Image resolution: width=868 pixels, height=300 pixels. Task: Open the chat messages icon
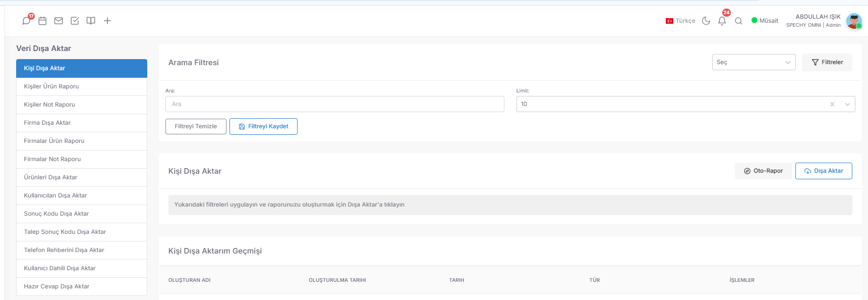27,21
